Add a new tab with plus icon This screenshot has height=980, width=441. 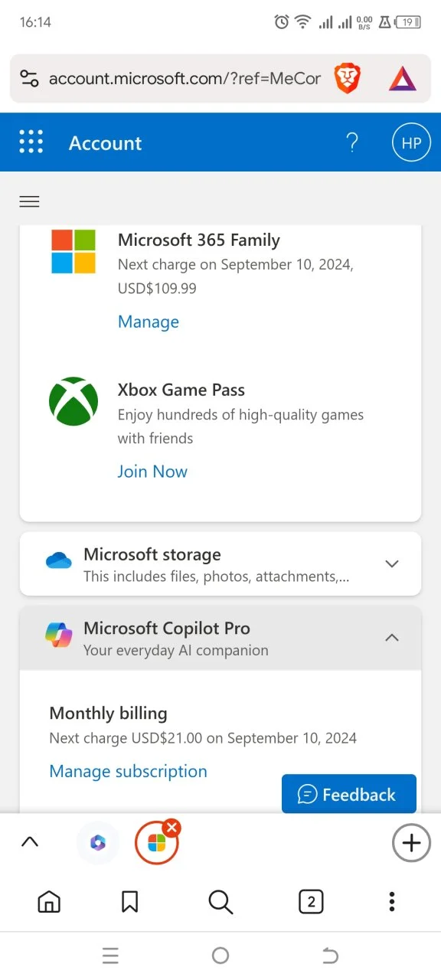pyautogui.click(x=411, y=843)
